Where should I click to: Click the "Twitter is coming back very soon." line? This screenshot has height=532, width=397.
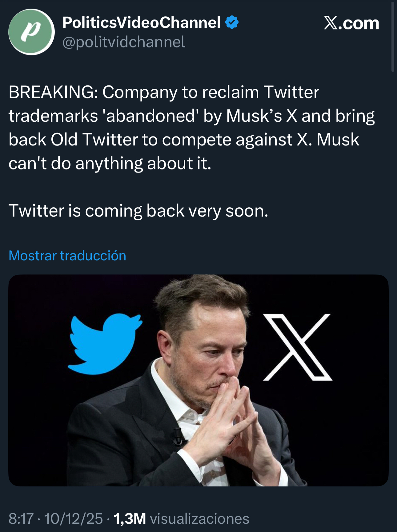pyautogui.click(x=138, y=211)
